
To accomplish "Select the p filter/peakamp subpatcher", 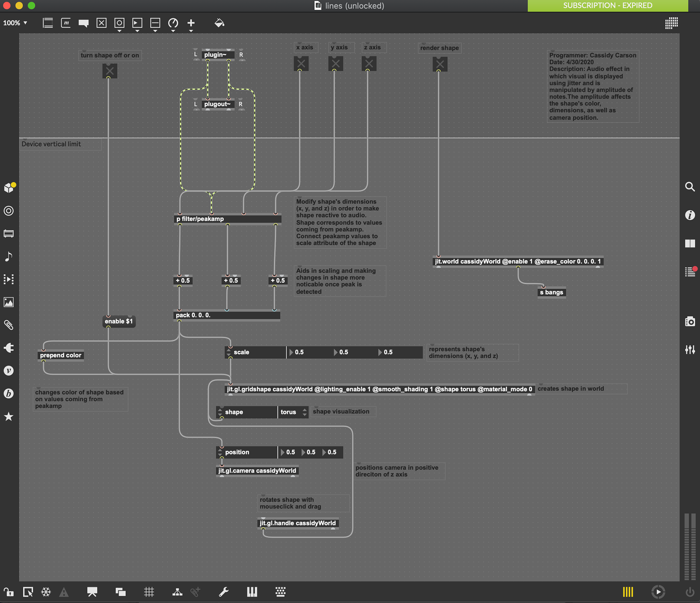I will [x=228, y=219].
